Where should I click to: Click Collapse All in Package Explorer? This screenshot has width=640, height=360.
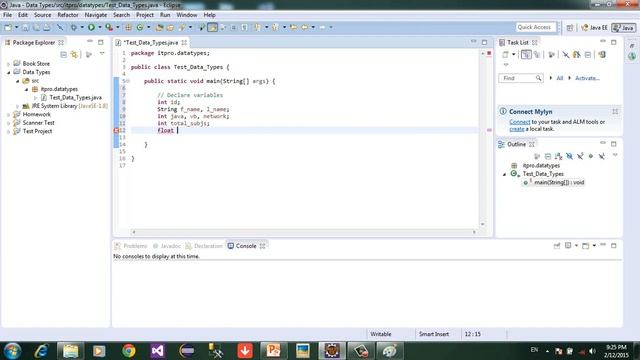[63, 54]
